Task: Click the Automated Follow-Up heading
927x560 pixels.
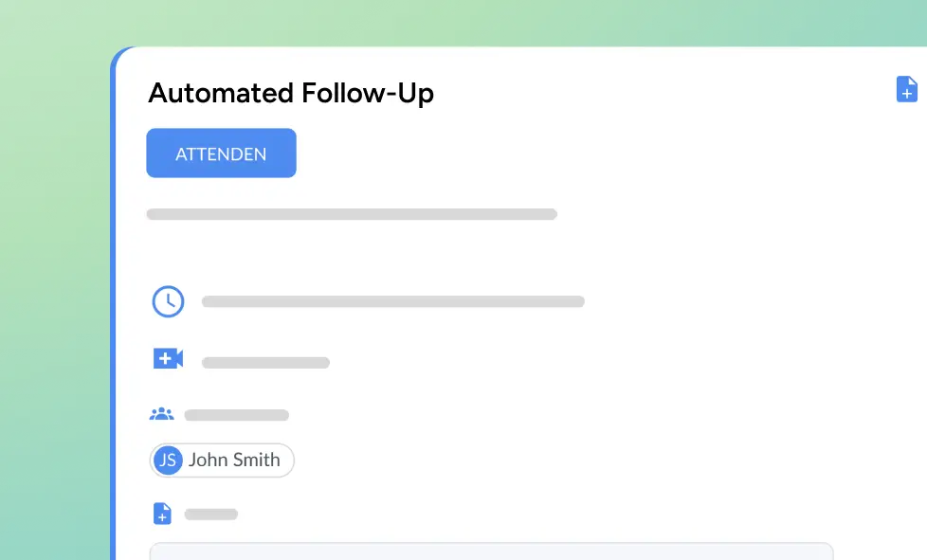Action: click(x=291, y=94)
